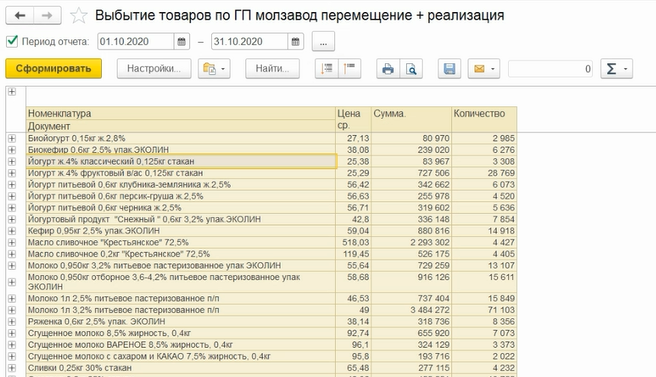Expand Йогурт ж.4% фруктовый в/ас row
656x377 pixels.
pos(12,173)
